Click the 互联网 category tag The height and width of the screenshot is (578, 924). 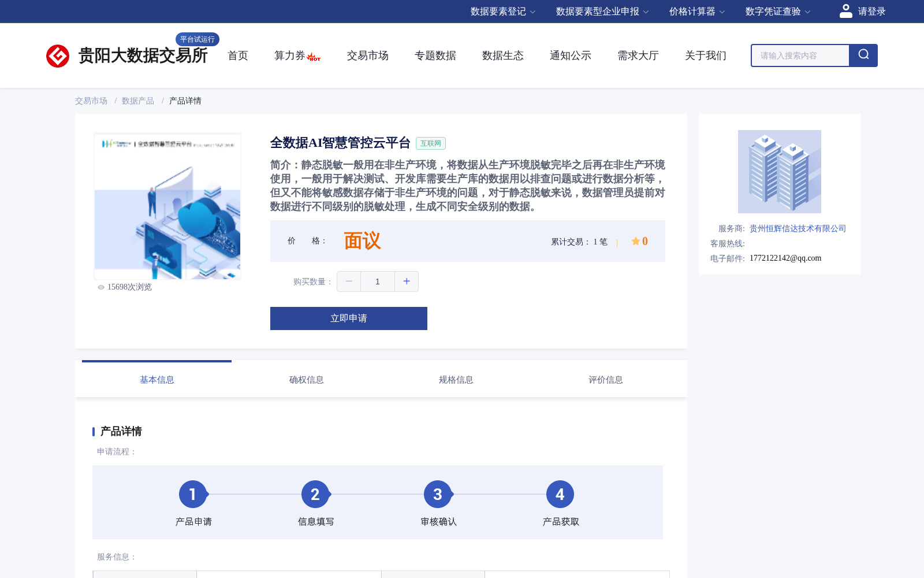(431, 143)
